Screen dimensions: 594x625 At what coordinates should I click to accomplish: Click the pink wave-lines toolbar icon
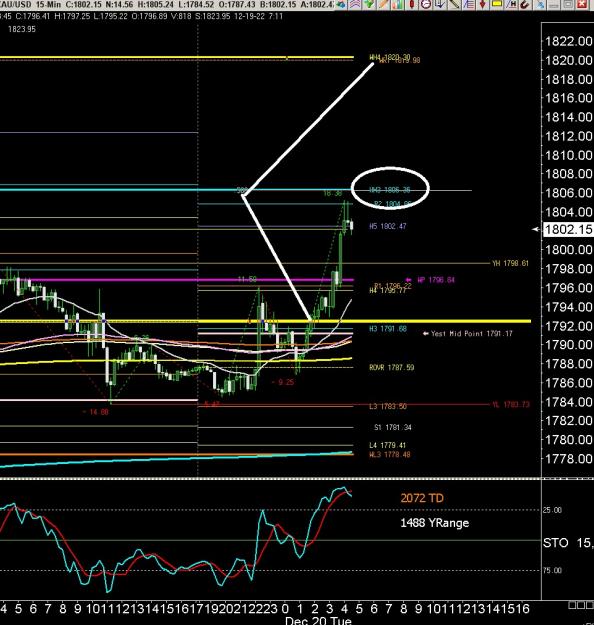pyautogui.click(x=355, y=4)
